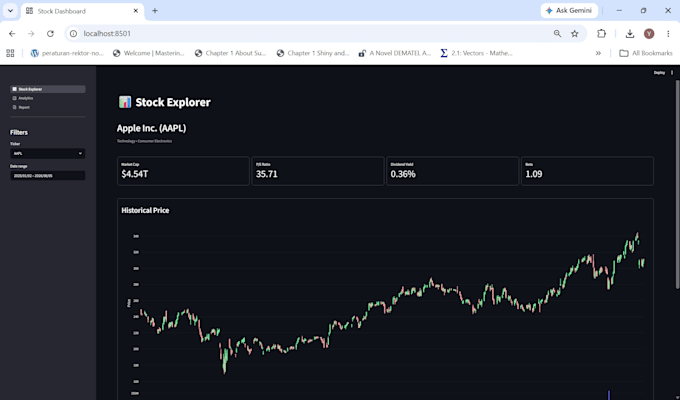
Task: Click the P/E Ratio value 35.71
Action: click(x=267, y=174)
